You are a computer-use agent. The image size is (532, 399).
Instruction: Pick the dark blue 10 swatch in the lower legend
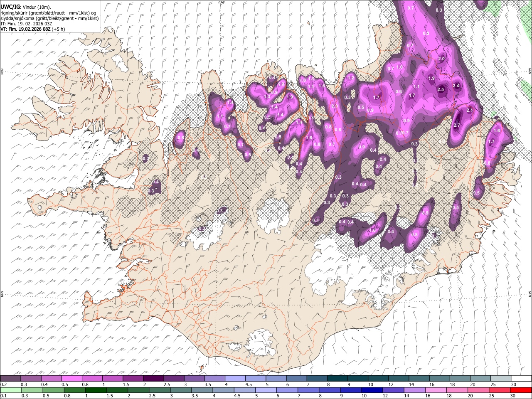tap(372, 390)
